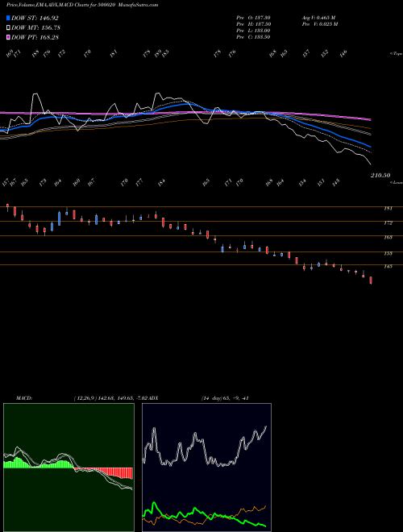Click the thick green line in ADX panel
The image size is (403, 532).
pyautogui.click(x=204, y=515)
